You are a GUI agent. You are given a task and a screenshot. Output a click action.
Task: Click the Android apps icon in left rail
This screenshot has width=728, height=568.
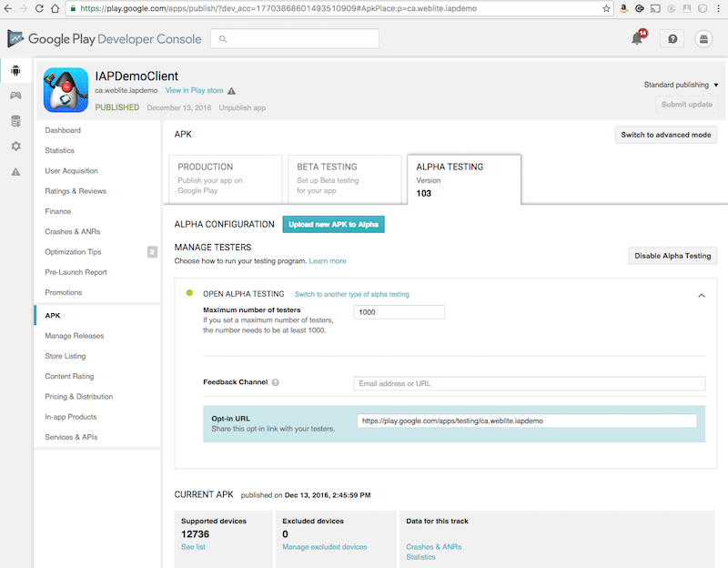15,71
